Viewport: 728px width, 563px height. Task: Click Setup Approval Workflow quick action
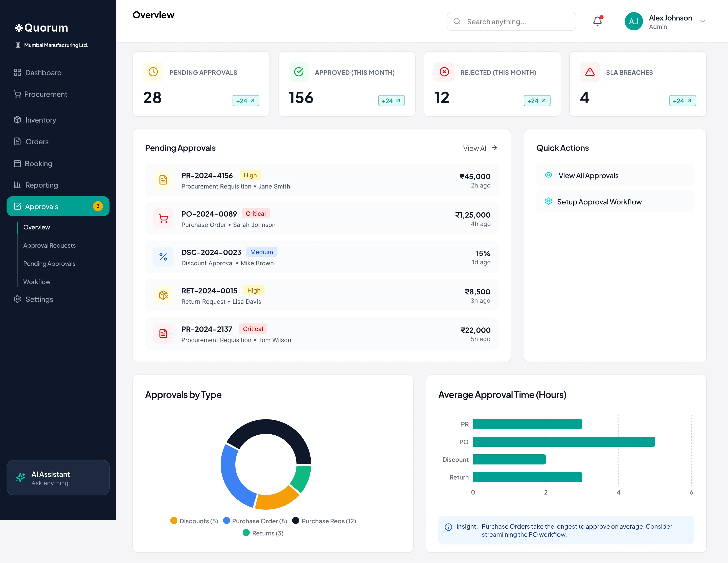click(615, 202)
